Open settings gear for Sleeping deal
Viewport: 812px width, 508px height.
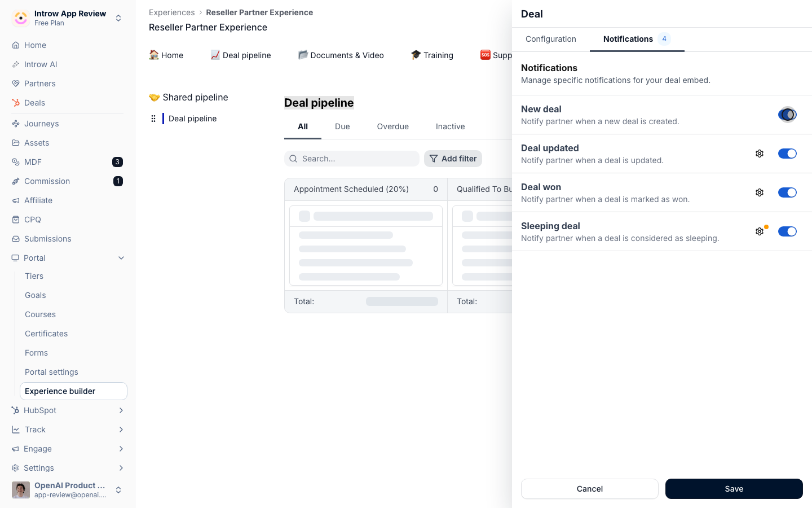(x=760, y=231)
